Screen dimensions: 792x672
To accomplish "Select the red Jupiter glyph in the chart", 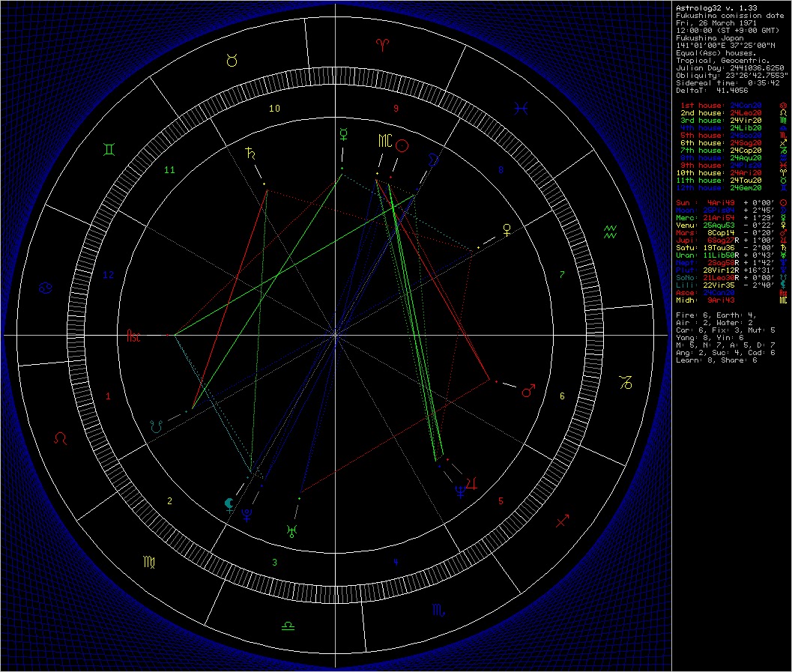I will pos(472,485).
